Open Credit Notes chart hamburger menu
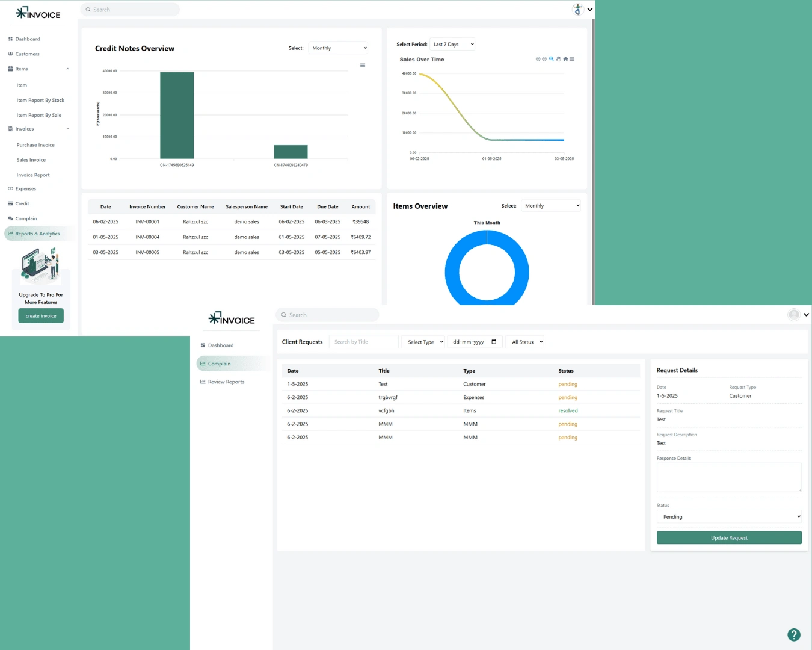This screenshot has width=812, height=650. click(x=363, y=65)
